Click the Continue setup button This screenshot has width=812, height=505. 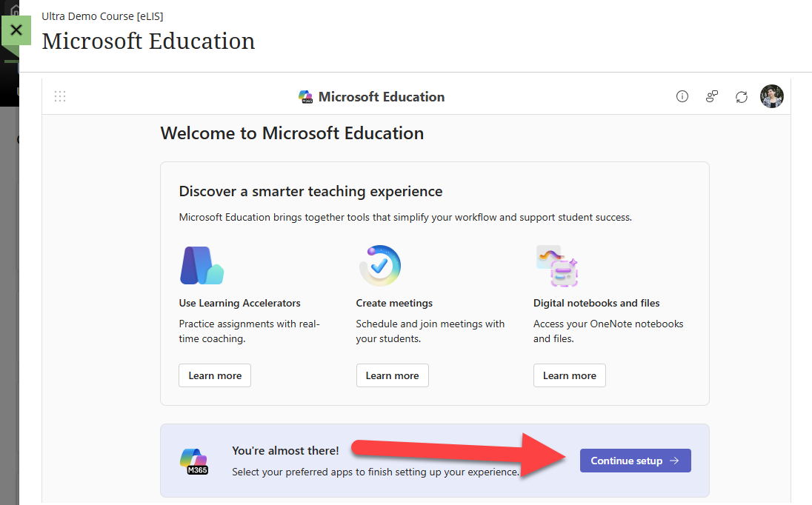click(x=636, y=461)
